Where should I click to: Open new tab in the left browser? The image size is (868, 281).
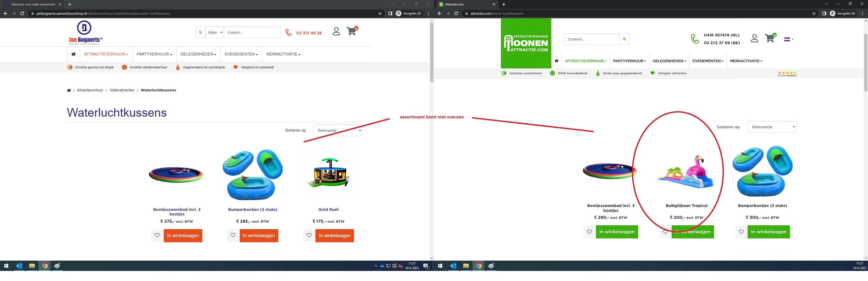coord(70,4)
